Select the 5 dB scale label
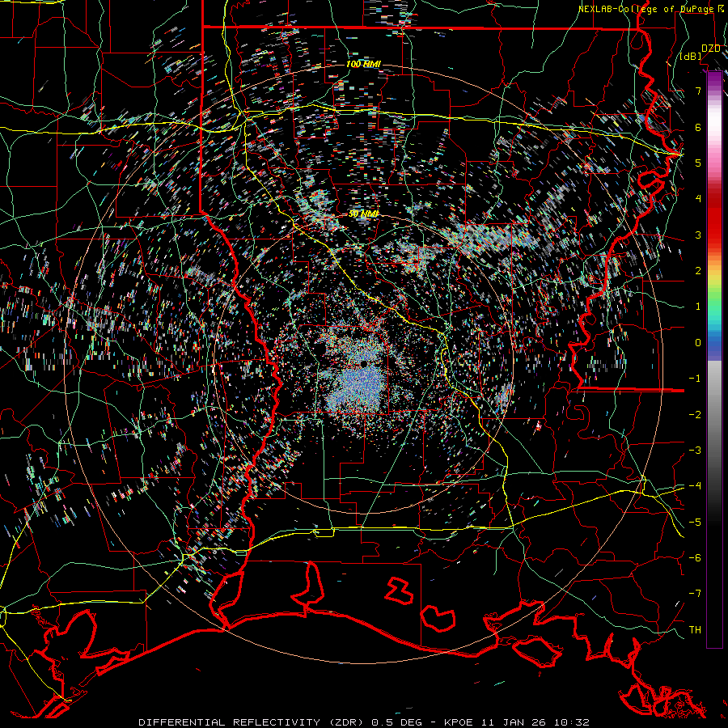This screenshot has height=728, width=728. click(x=698, y=163)
